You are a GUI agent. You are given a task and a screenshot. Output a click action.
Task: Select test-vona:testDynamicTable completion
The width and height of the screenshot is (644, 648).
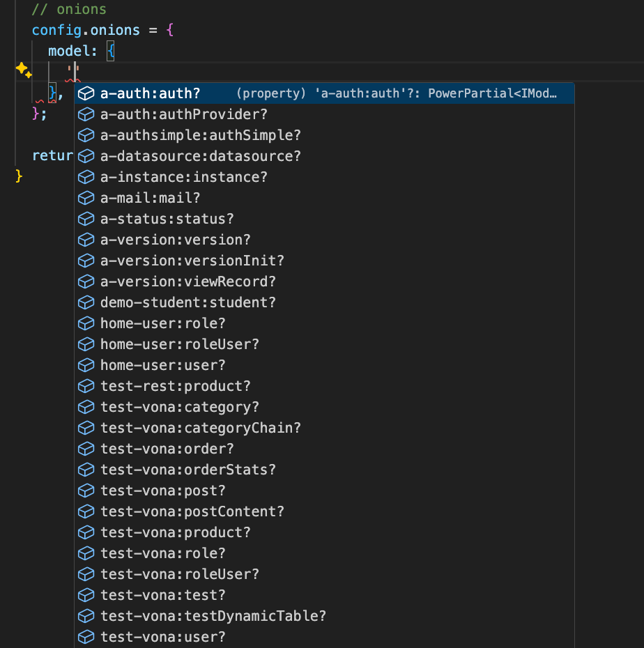point(213,616)
